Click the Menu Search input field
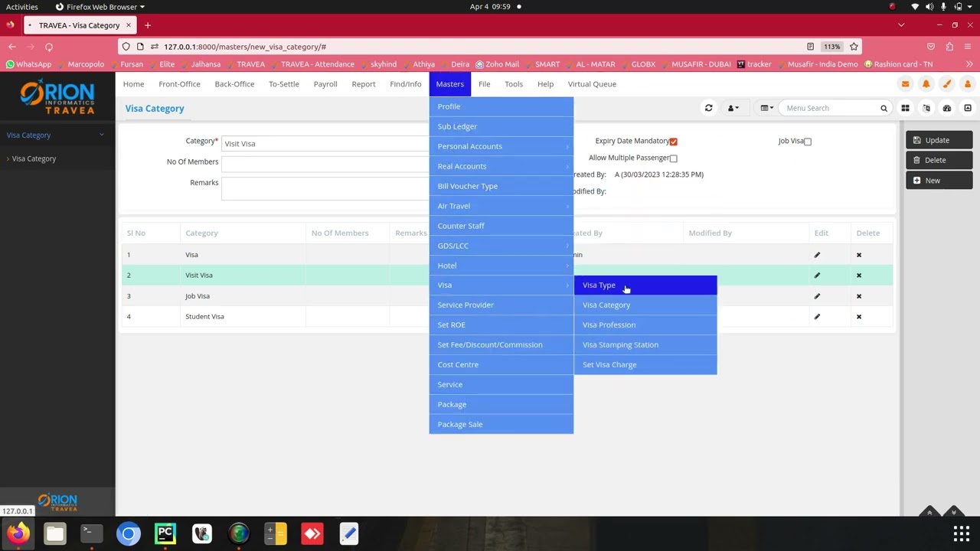 pyautogui.click(x=830, y=108)
